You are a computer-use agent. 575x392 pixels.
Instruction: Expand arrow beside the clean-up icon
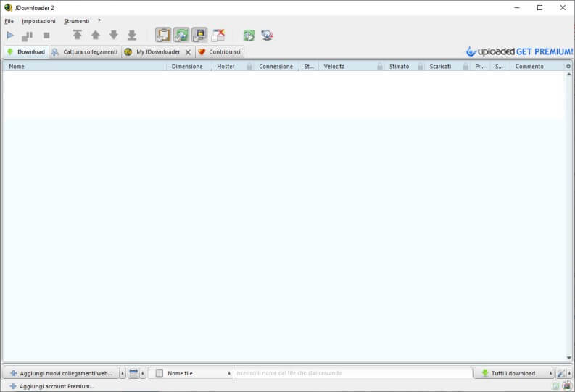pyautogui.click(x=143, y=373)
